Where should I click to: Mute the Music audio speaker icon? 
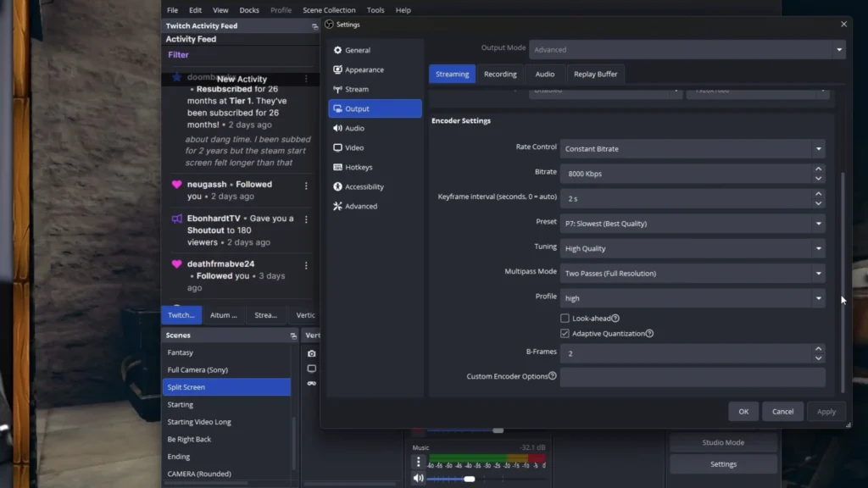click(418, 479)
